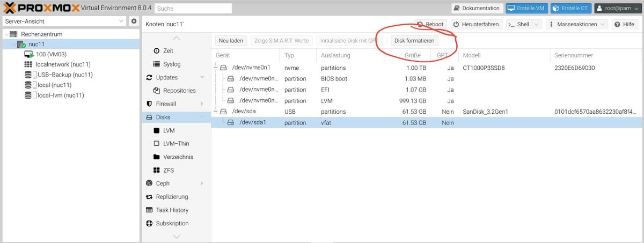Select node nuc11 in the tree
Screen dimensions: 644x243
point(36,44)
